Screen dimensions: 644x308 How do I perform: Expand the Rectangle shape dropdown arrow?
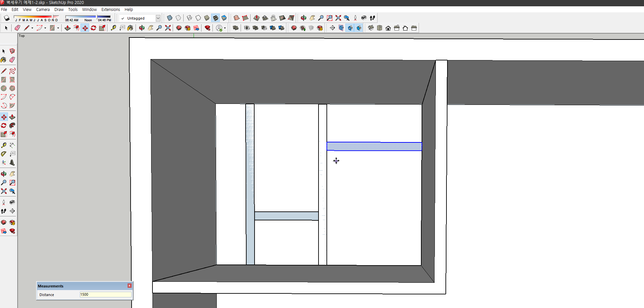click(58, 28)
